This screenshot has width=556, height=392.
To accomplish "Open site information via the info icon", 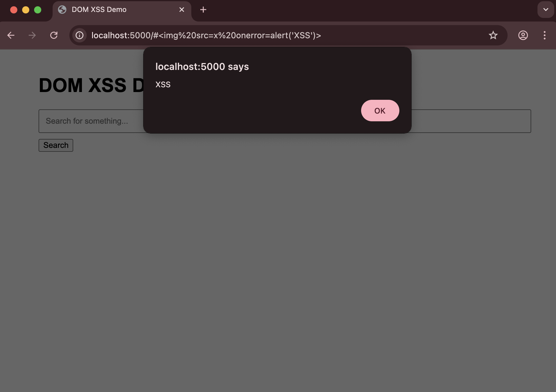I will 79,36.
